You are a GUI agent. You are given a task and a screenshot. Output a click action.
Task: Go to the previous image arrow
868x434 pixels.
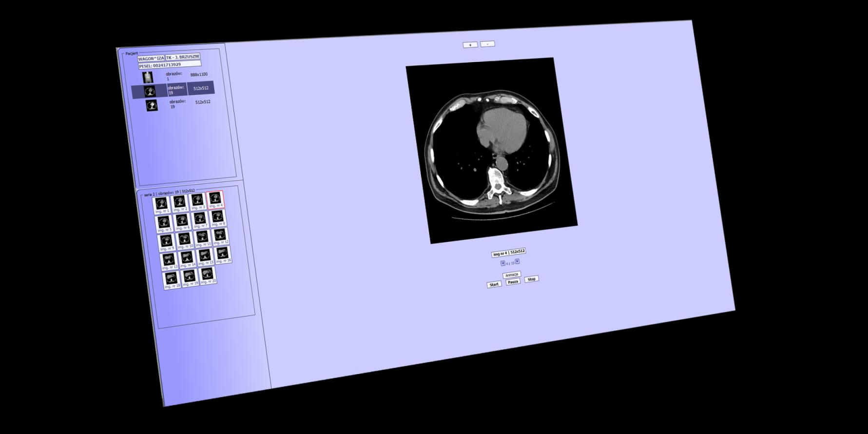click(503, 263)
